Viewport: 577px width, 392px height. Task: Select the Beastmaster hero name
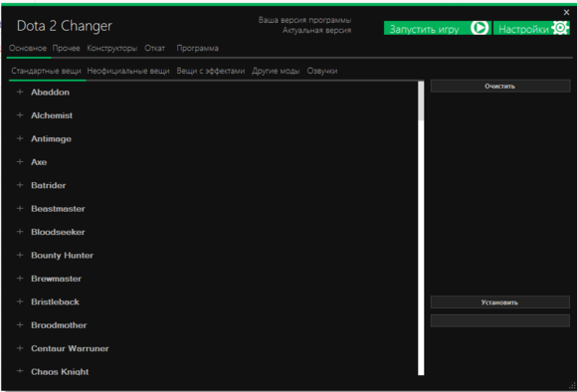[x=58, y=209]
